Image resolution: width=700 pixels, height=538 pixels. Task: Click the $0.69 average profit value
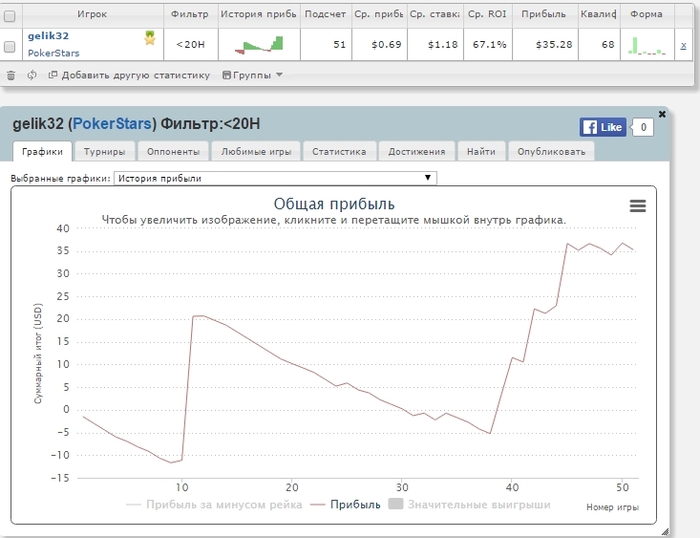tap(387, 45)
